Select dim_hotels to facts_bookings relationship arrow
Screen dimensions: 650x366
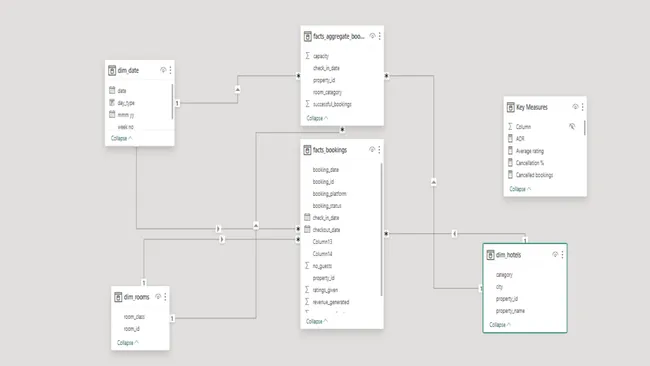click(454, 234)
